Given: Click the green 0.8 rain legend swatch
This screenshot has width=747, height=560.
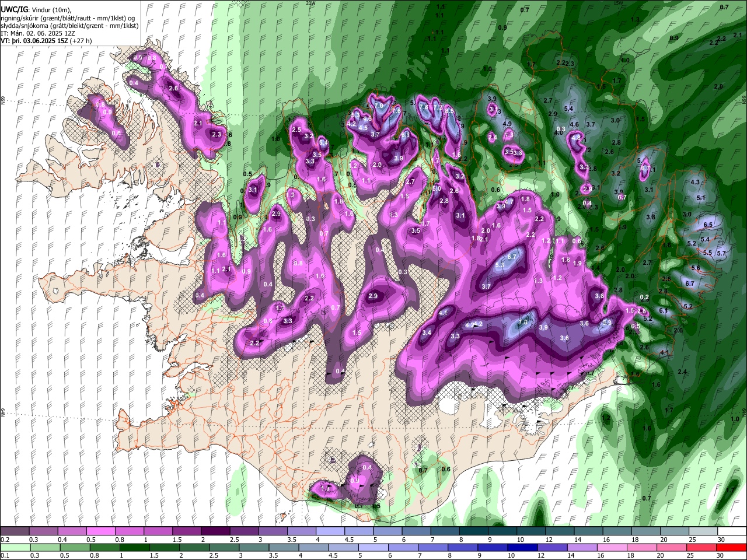Looking at the screenshot, I should click(x=105, y=548).
